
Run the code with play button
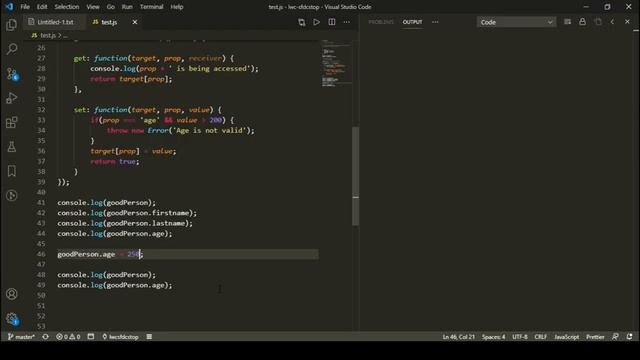(317, 22)
